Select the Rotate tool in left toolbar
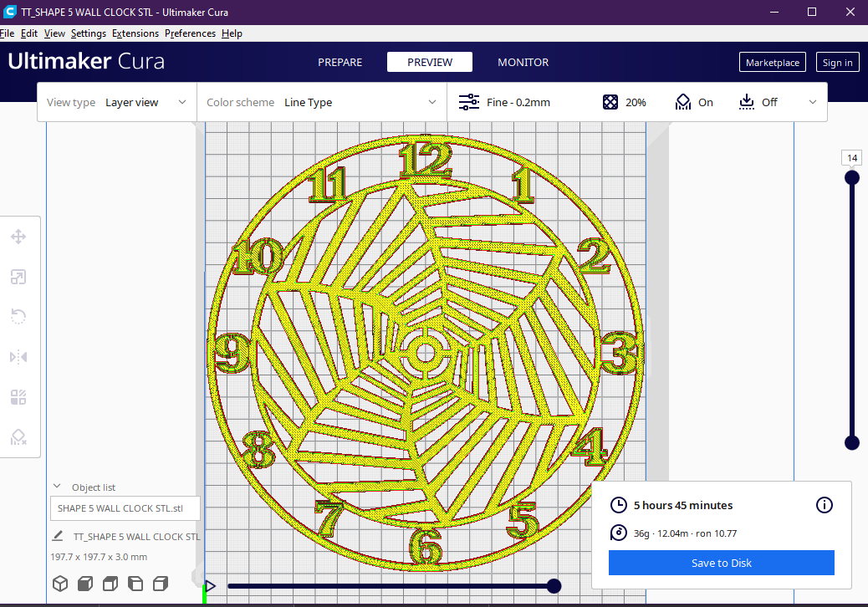Screen dimensions: 868x607 [18, 317]
